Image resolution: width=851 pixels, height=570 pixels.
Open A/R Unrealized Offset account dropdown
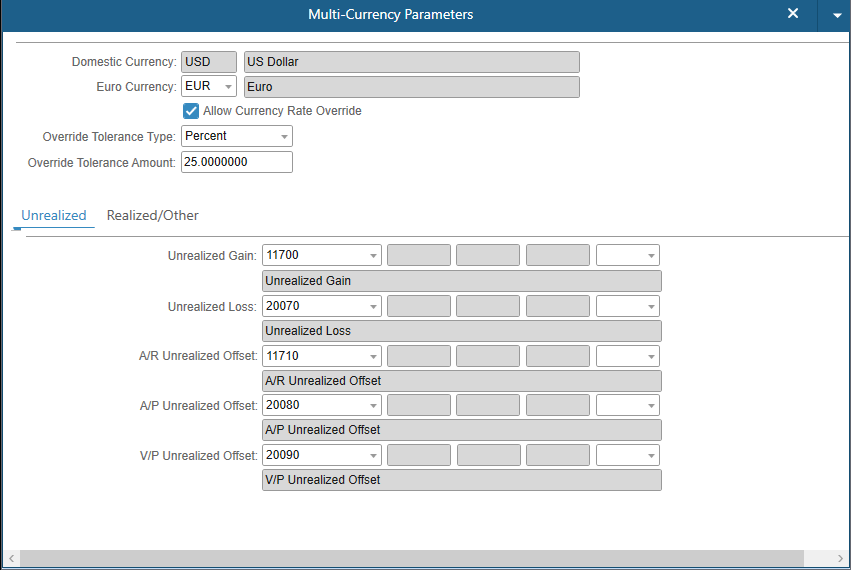point(373,356)
